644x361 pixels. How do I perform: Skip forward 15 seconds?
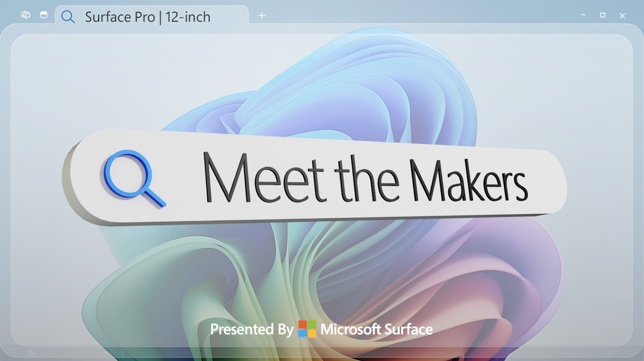(x=50, y=353)
